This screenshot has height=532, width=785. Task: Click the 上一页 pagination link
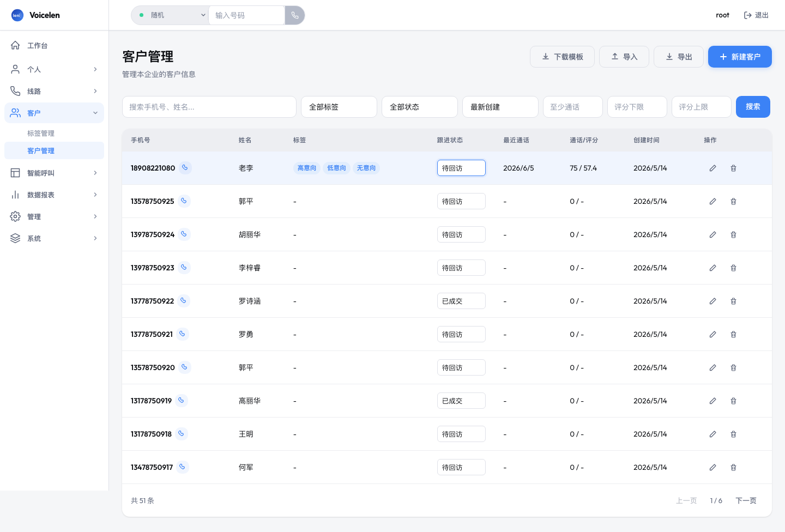pyautogui.click(x=686, y=500)
